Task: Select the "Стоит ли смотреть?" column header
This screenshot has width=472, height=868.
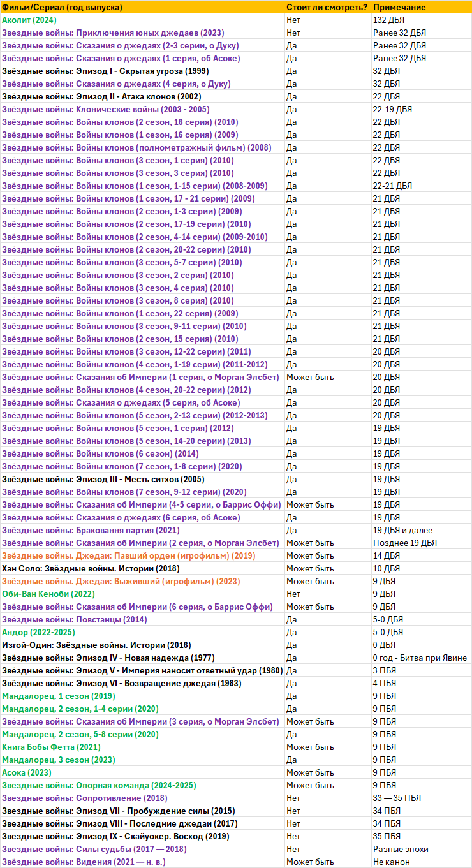Action: (x=327, y=7)
